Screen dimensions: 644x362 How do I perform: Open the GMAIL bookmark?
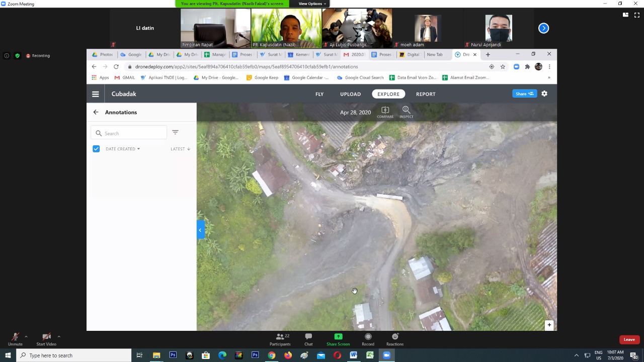125,77
